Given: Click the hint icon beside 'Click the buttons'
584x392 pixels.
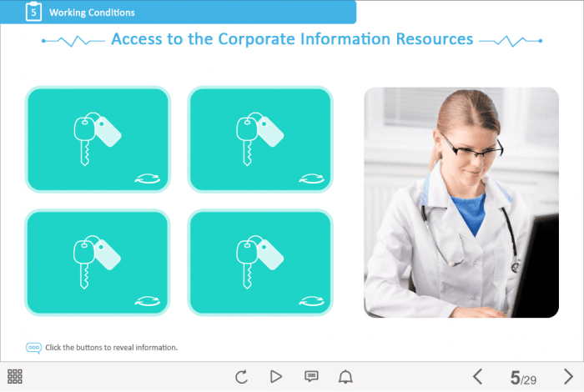Looking at the screenshot, I should tap(33, 347).
